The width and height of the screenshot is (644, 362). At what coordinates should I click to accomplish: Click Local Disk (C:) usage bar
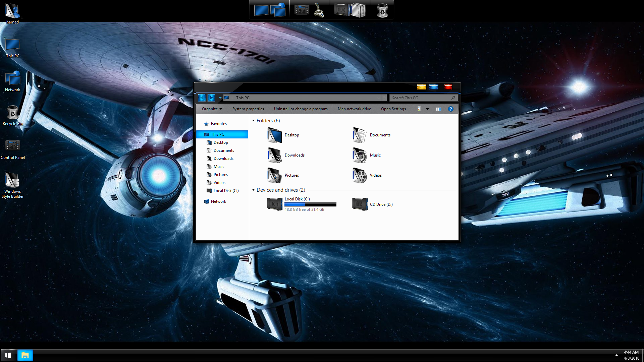pos(310,204)
